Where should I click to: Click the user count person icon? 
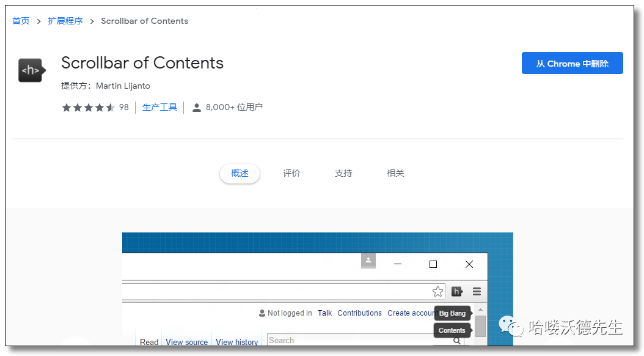pyautogui.click(x=197, y=108)
